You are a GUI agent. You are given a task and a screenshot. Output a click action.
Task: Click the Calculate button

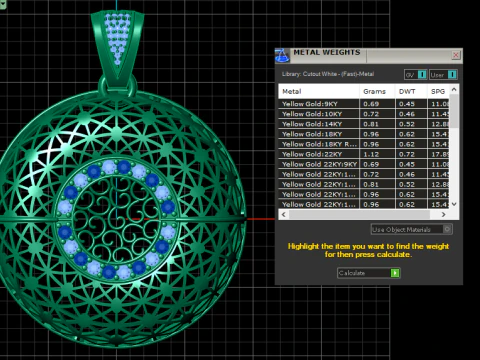pos(368,273)
